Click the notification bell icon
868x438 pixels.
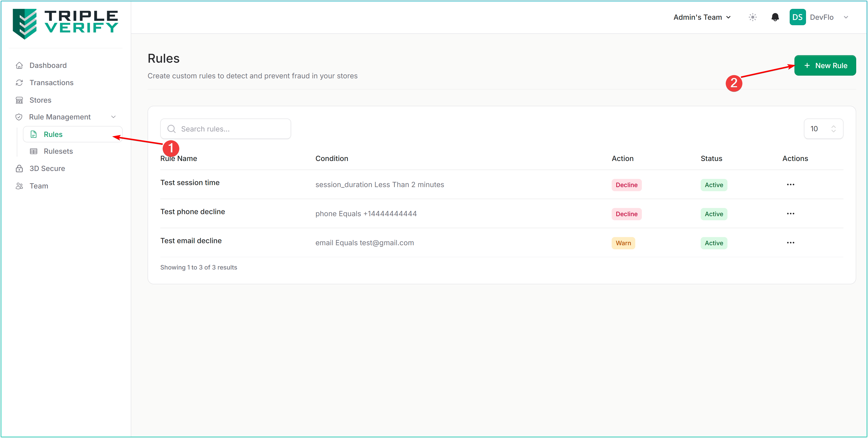pos(775,17)
